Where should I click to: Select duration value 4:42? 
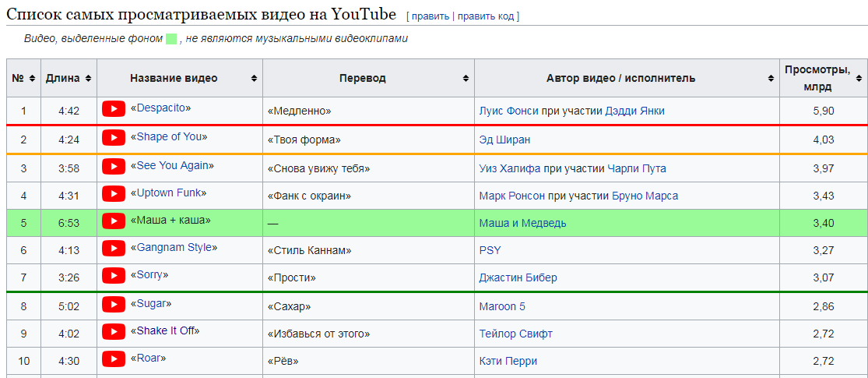69,111
